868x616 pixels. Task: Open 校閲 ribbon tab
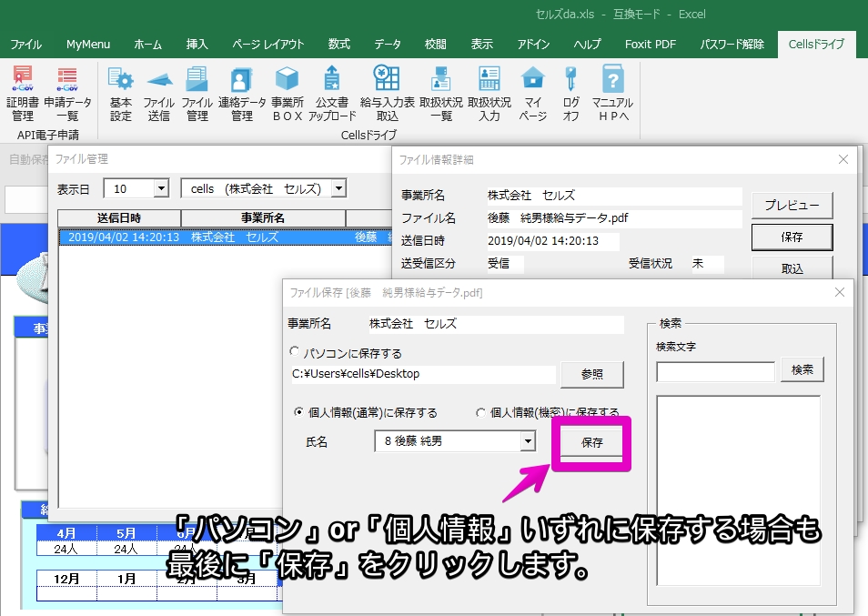pyautogui.click(x=436, y=45)
